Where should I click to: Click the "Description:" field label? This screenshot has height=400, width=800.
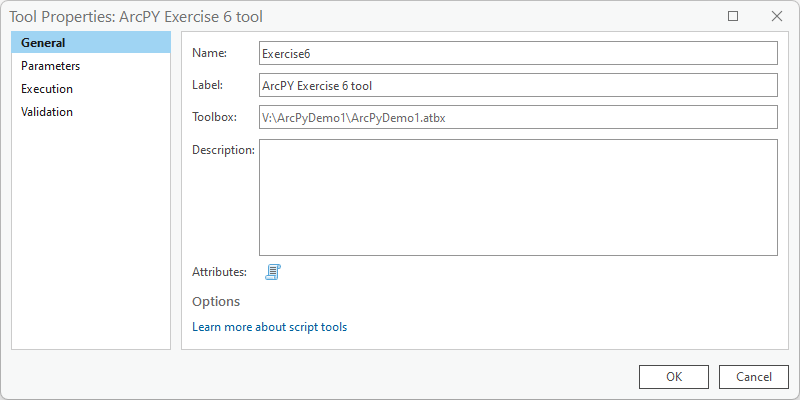[223, 149]
